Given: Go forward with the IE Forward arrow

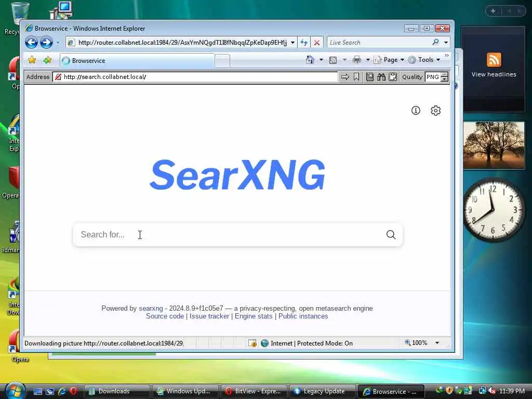Looking at the screenshot, I should click(46, 43).
